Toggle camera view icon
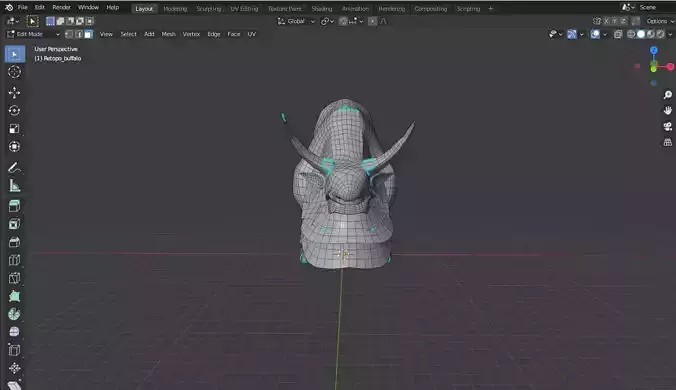Screen dimensions: 676x390 (x=668, y=126)
